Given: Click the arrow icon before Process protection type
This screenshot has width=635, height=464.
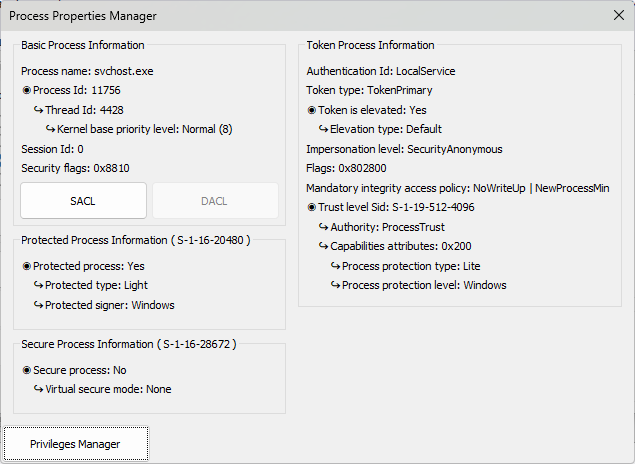Looking at the screenshot, I should (335, 266).
